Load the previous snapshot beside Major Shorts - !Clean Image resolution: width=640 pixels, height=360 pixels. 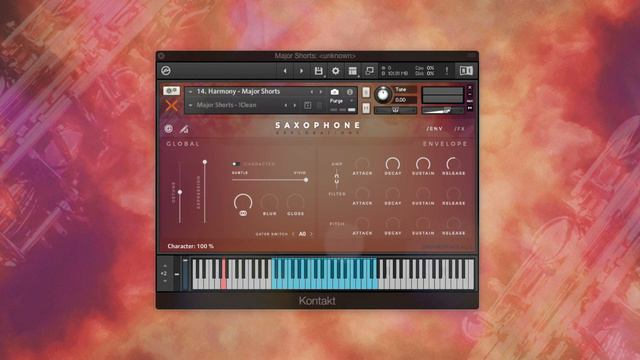pyautogui.click(x=286, y=105)
